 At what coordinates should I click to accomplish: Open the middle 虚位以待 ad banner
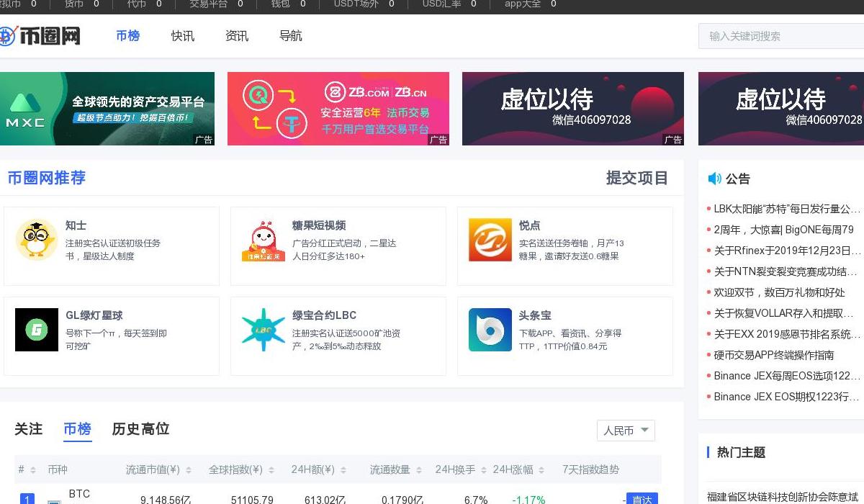pos(573,109)
